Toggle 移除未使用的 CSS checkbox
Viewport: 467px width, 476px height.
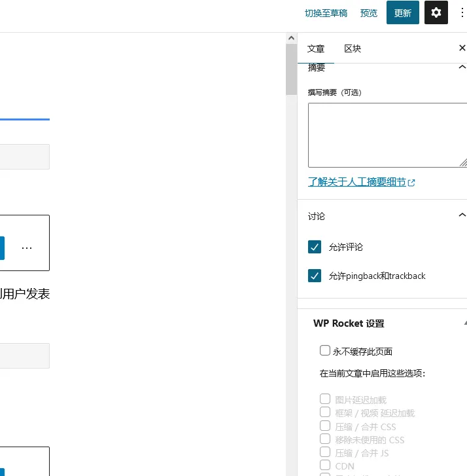[x=325, y=439]
